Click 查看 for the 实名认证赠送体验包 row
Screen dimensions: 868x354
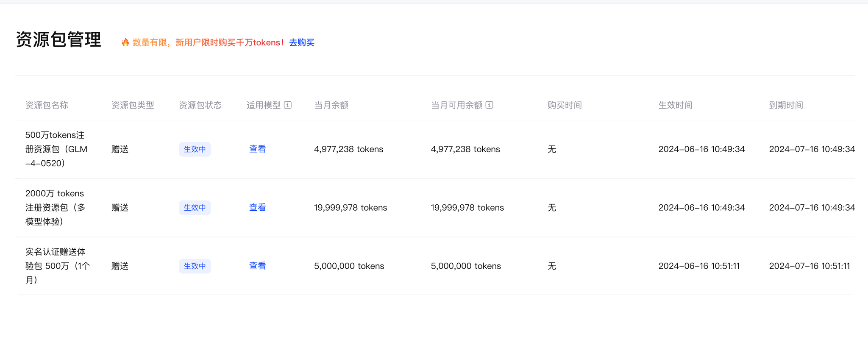click(257, 266)
